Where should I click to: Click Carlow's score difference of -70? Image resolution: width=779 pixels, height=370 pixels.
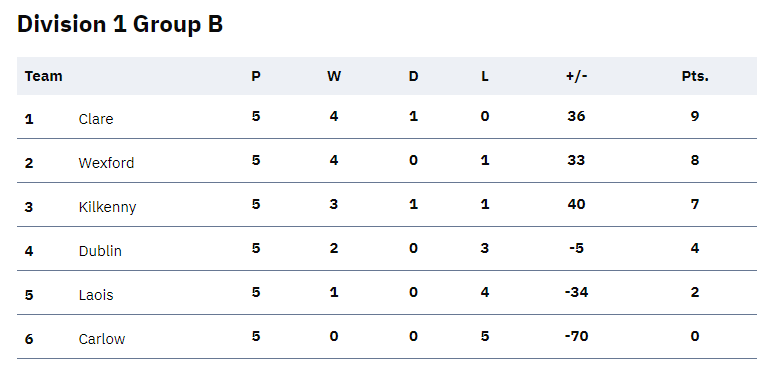[576, 336]
